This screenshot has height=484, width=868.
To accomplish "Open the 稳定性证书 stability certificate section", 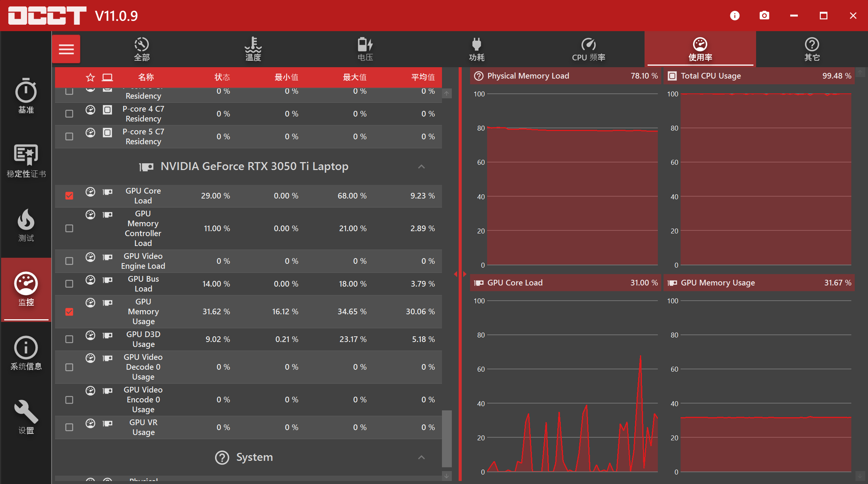I will (x=26, y=161).
